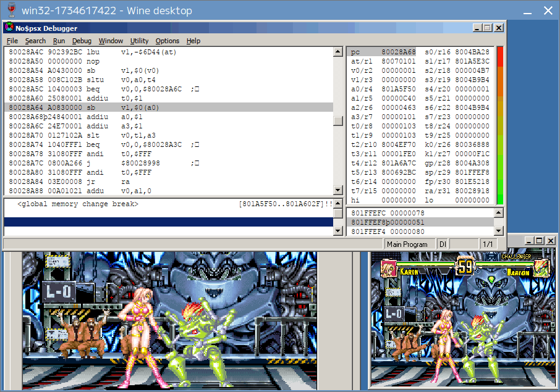Image resolution: width=560 pixels, height=392 pixels.
Task: Select the jump line at 80028A7C
Action: coord(169,163)
